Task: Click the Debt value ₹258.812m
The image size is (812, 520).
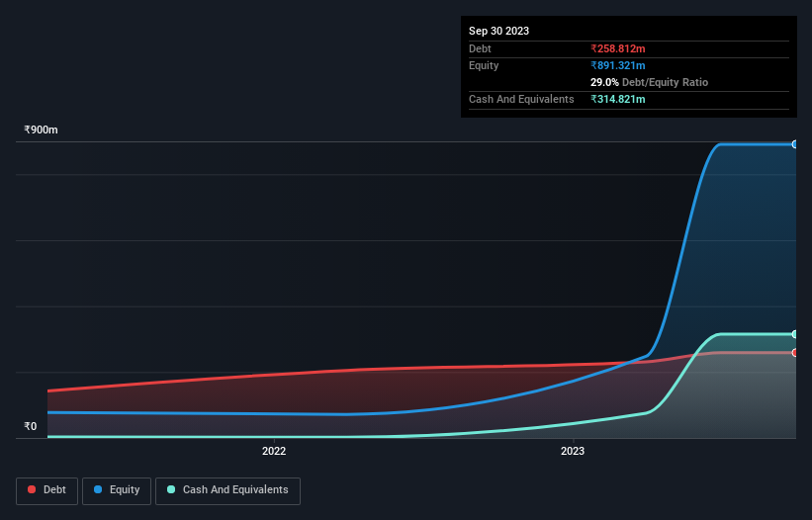Action: pyautogui.click(x=618, y=48)
